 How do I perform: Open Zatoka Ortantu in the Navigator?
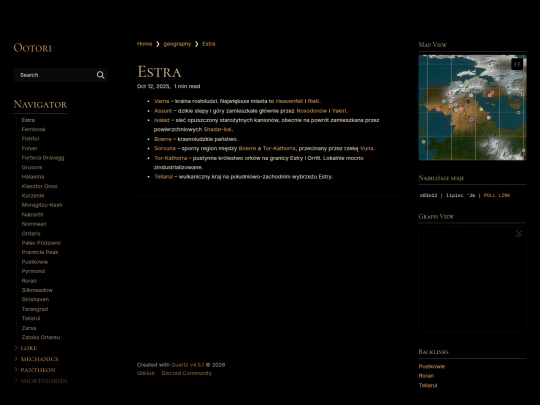pos(41,337)
